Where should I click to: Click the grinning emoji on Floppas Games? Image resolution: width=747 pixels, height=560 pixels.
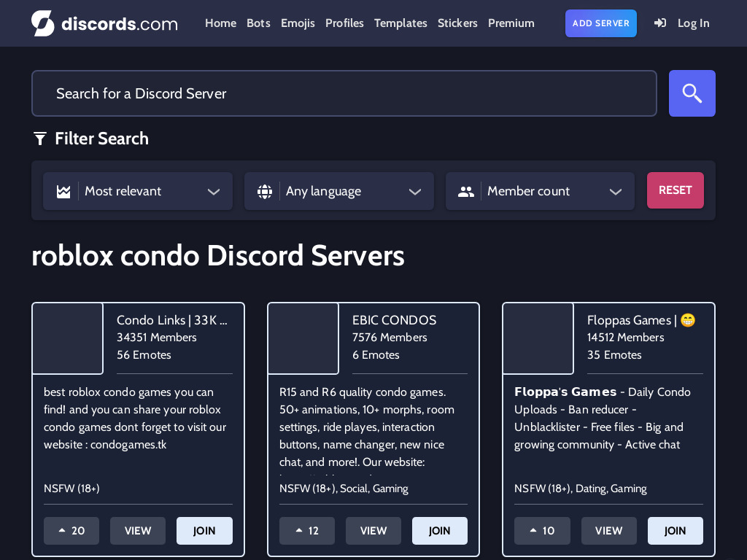point(688,320)
